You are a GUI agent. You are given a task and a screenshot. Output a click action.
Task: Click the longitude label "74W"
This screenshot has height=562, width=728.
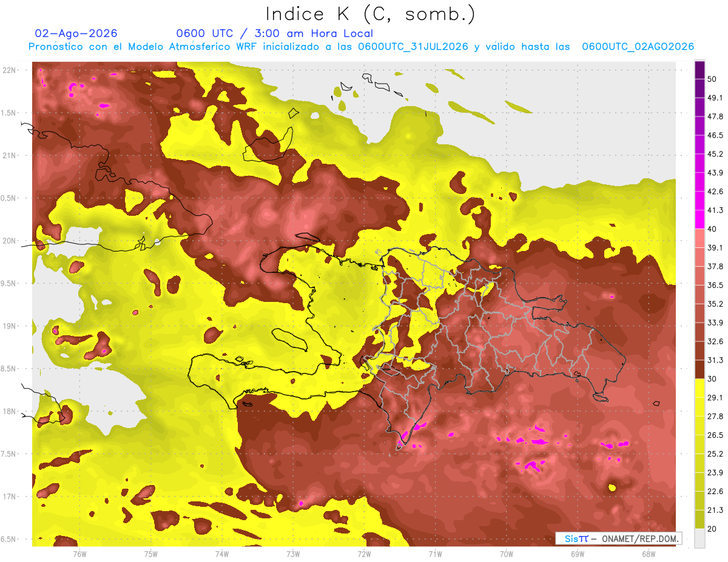pos(222,554)
